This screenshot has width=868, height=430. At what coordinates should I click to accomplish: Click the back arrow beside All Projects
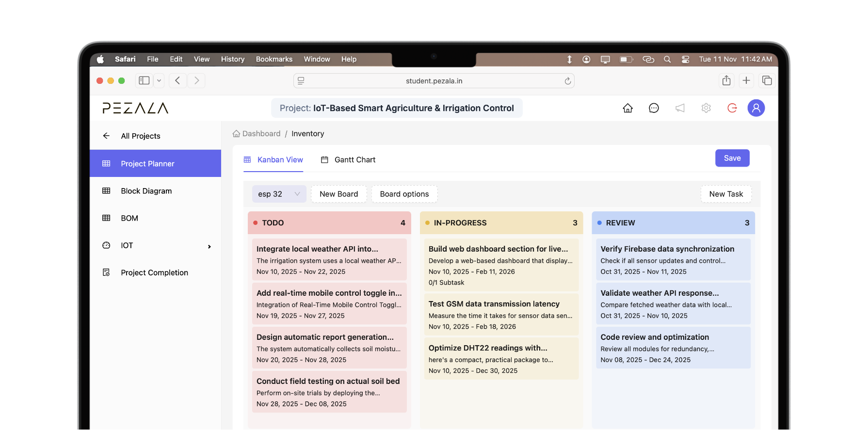click(x=106, y=136)
